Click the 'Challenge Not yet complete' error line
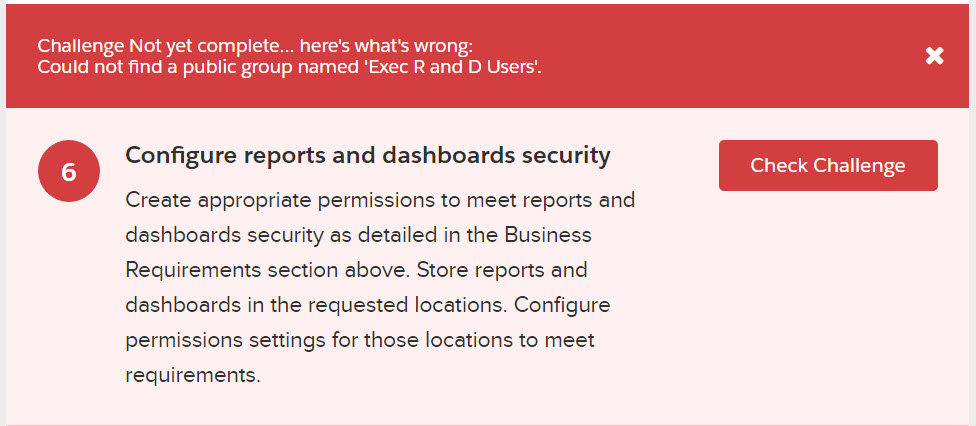The image size is (976, 426). [x=268, y=47]
